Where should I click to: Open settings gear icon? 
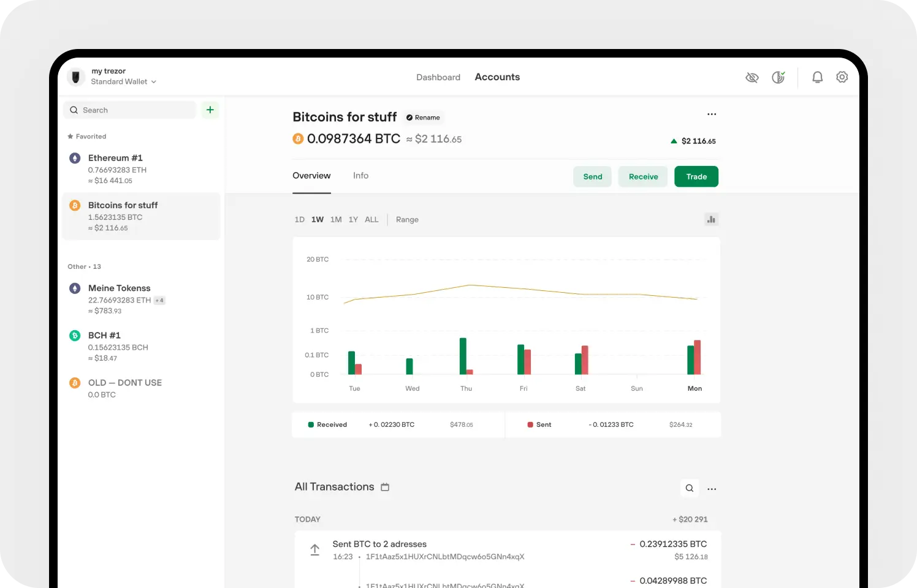(x=842, y=77)
